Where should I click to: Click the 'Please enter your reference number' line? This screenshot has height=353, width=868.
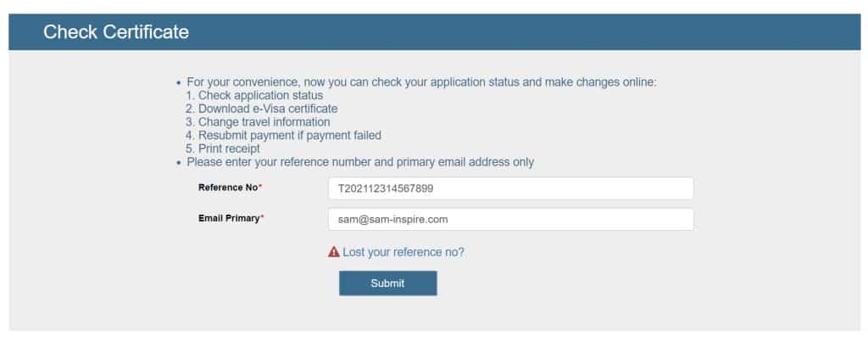[360, 161]
